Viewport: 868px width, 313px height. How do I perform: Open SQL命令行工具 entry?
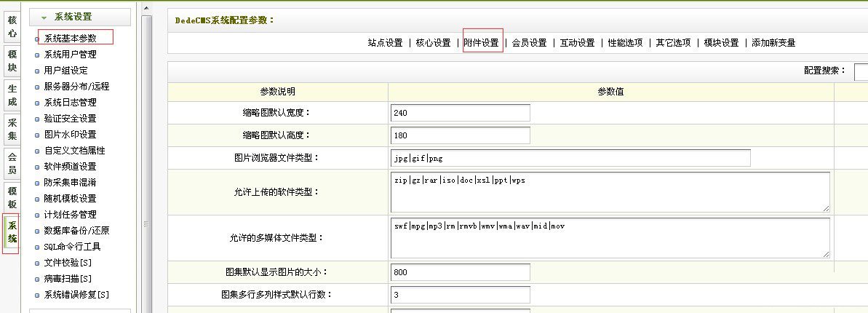click(73, 247)
